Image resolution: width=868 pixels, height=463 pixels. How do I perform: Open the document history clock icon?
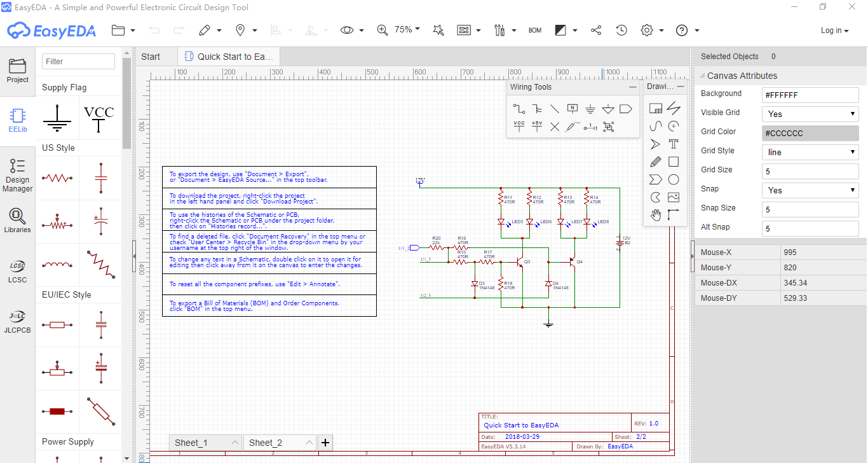621,30
